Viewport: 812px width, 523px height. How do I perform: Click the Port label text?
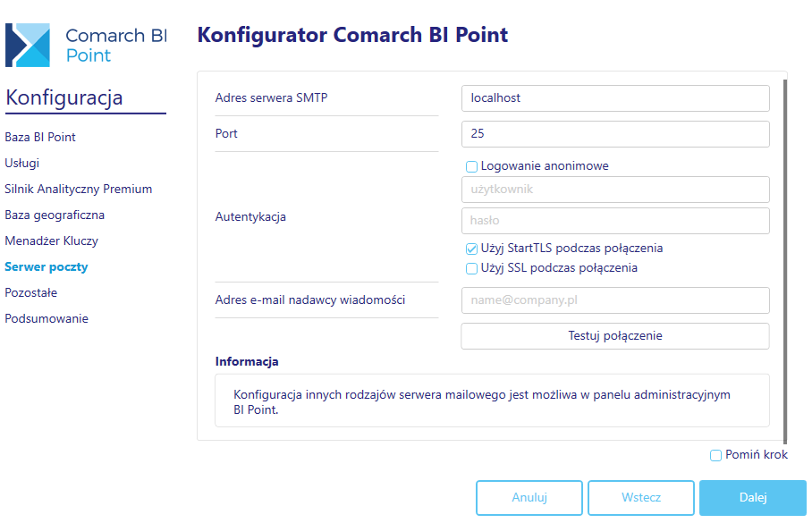226,133
